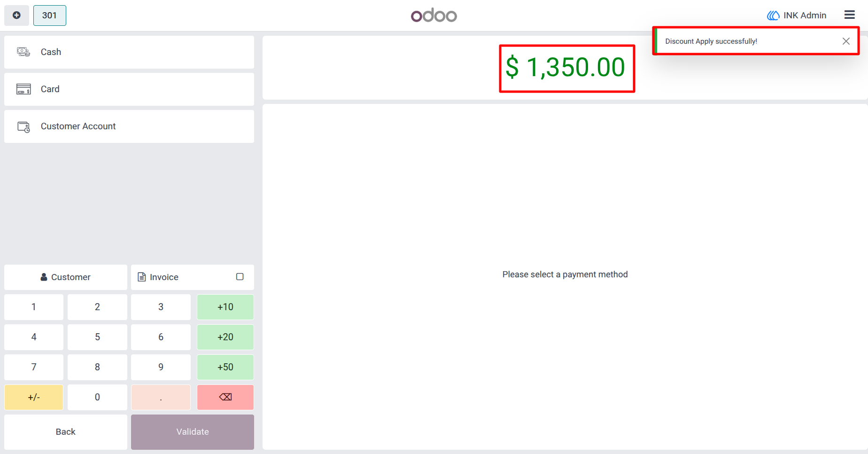Switch to order tab 301
The image size is (868, 454).
(50, 16)
